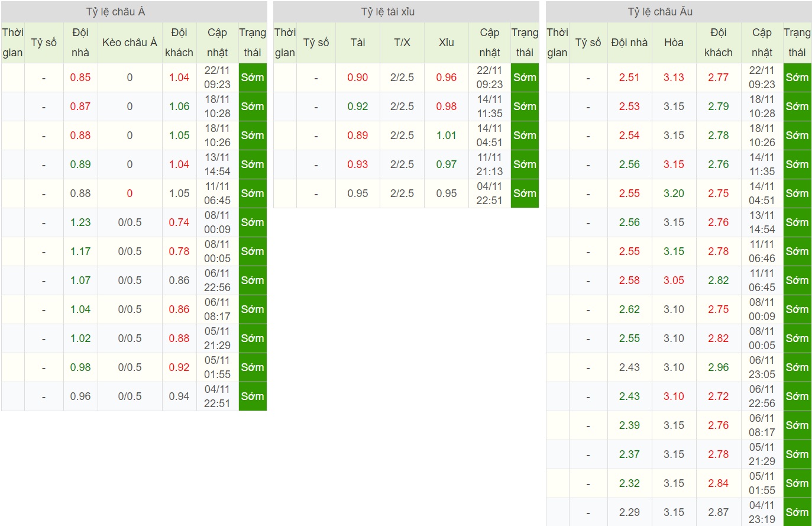Screen dimensions: 812x526
Task: Click the 'Tỷ lệ châu Á' table title
Action: 115,12
